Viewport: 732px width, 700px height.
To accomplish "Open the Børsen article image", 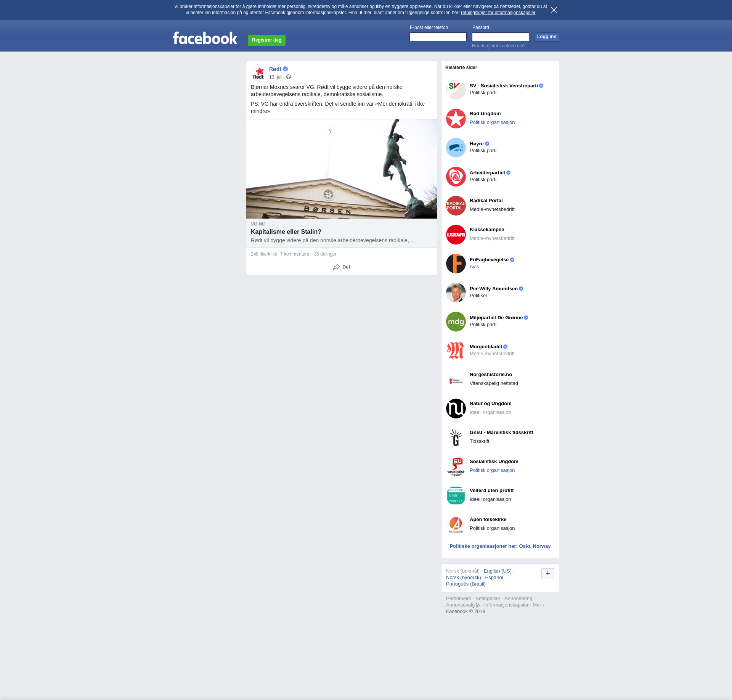I will coord(342,169).
